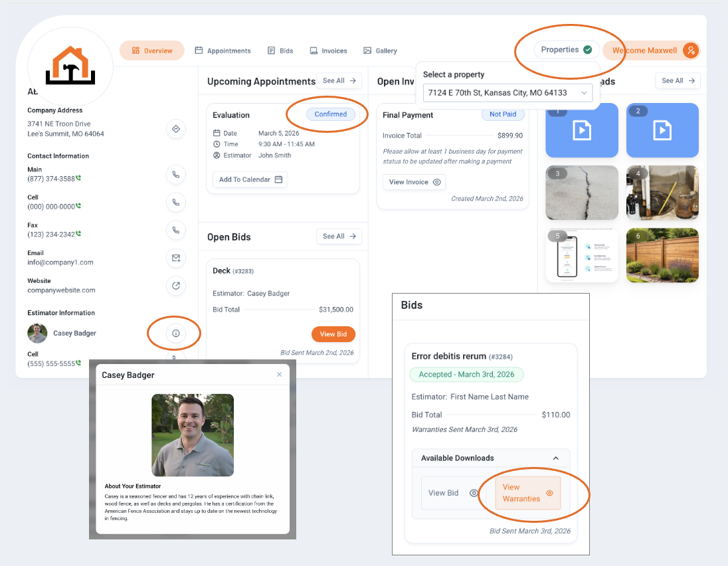The width and height of the screenshot is (728, 566).
Task: Call the Main phone number via phone icon
Action: (x=176, y=175)
